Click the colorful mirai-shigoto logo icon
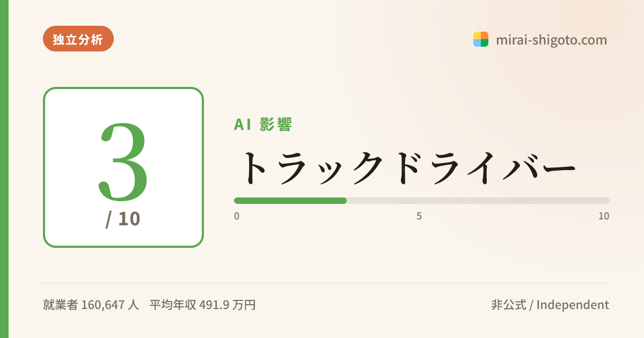The image size is (644, 338). [x=481, y=39]
